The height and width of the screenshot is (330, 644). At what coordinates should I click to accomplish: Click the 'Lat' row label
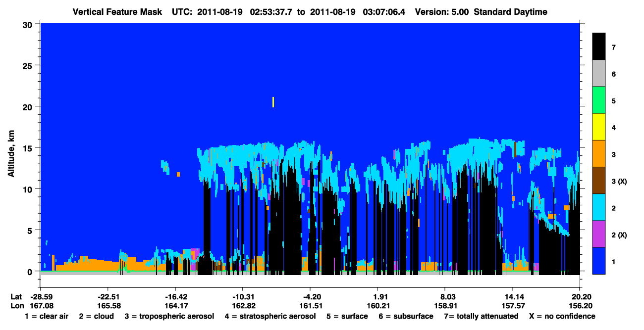coord(16,296)
